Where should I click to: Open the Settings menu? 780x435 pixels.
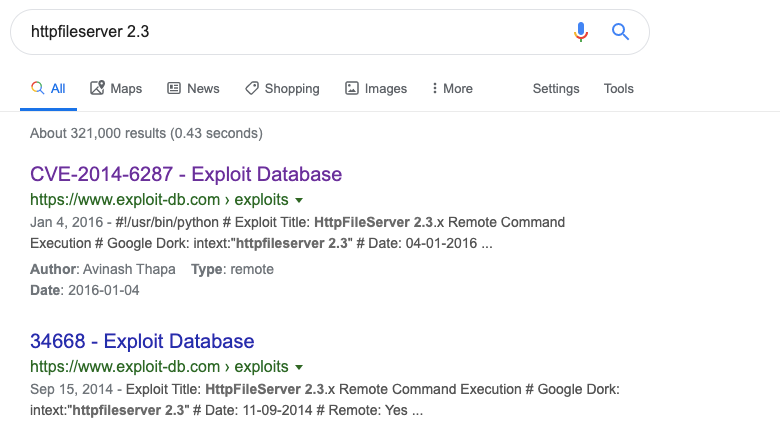tap(556, 88)
